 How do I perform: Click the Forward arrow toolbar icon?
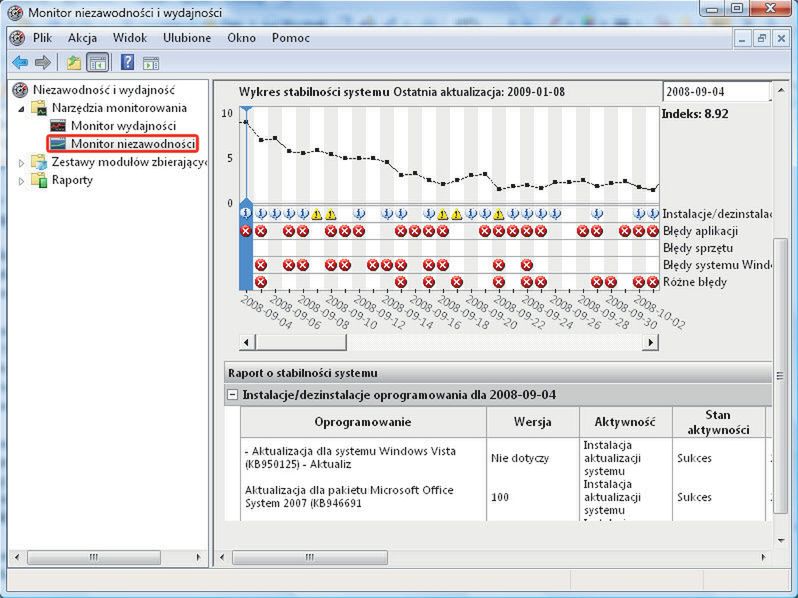point(43,63)
